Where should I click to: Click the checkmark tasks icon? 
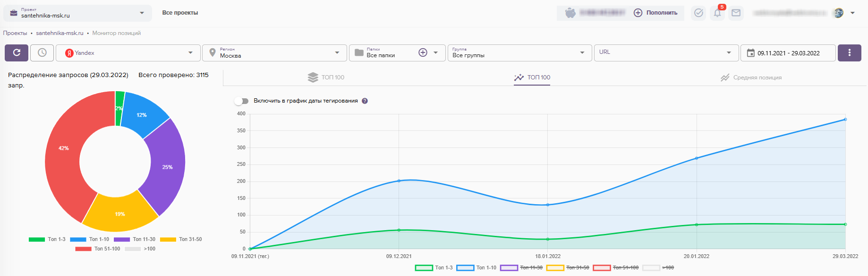pyautogui.click(x=698, y=13)
